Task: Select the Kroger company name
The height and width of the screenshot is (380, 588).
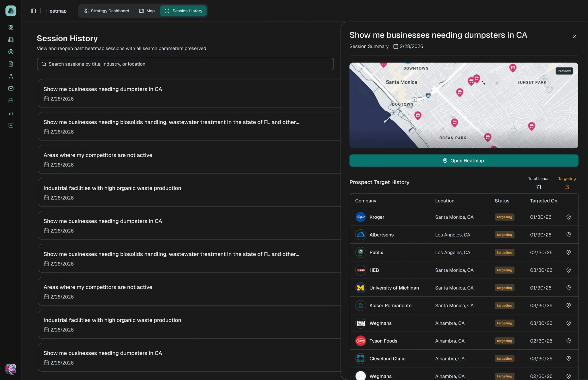Action: point(377,217)
